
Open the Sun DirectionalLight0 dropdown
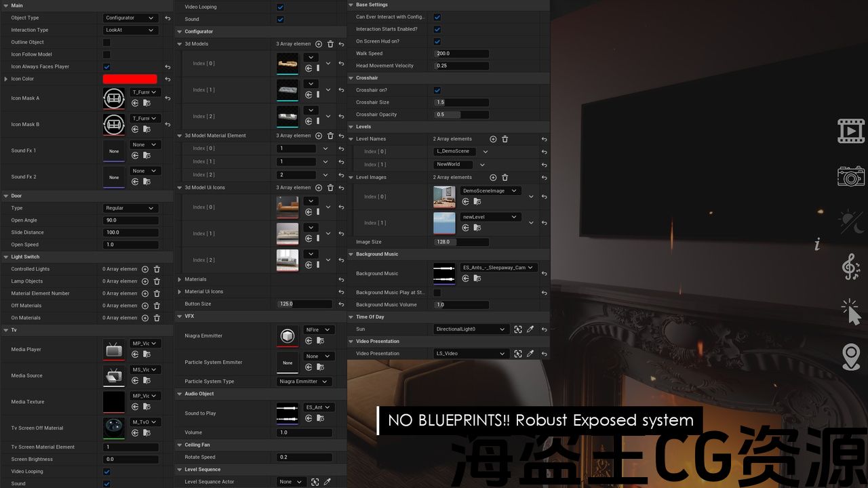click(x=471, y=329)
